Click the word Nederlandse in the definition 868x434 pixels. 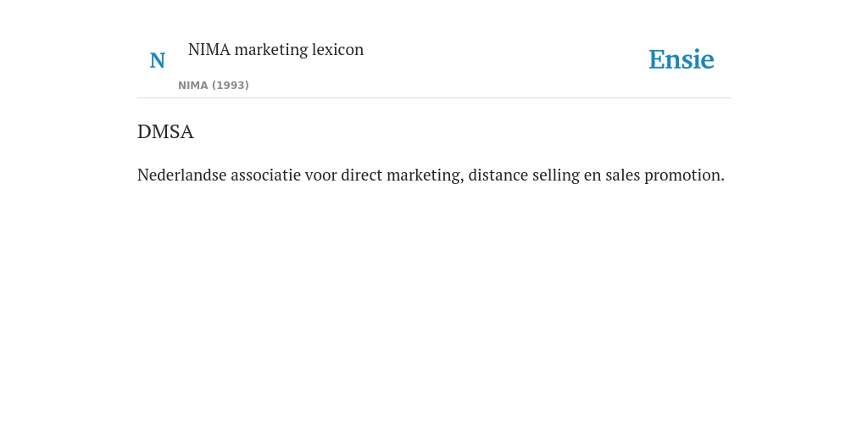click(x=182, y=175)
